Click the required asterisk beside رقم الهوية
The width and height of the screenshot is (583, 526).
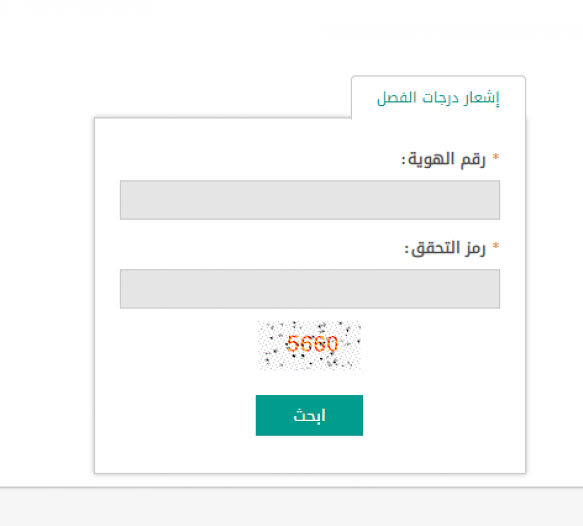click(x=495, y=157)
